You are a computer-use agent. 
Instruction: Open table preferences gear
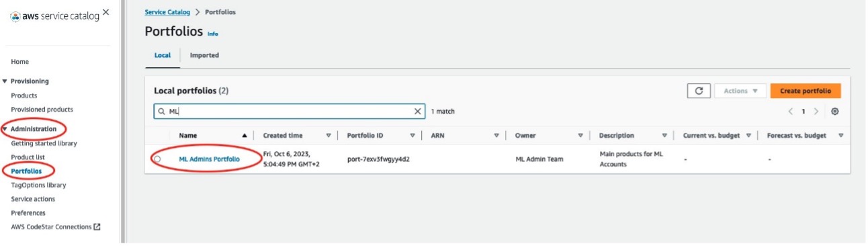(x=835, y=112)
